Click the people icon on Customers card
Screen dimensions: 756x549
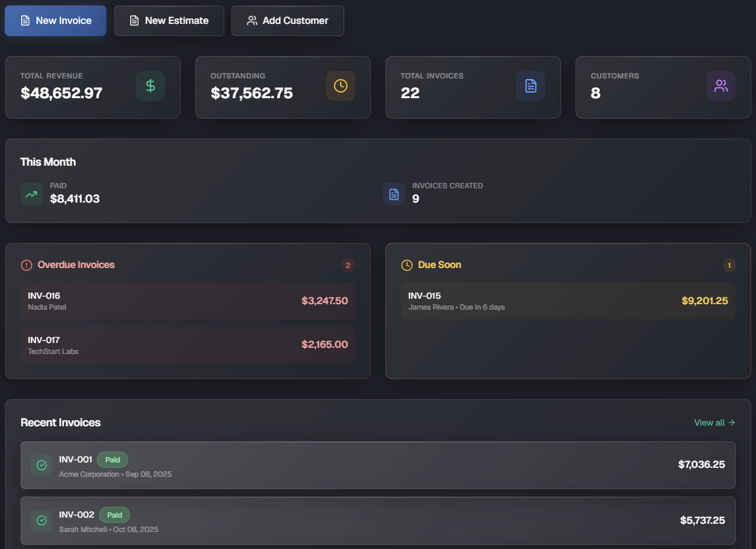[x=721, y=86]
